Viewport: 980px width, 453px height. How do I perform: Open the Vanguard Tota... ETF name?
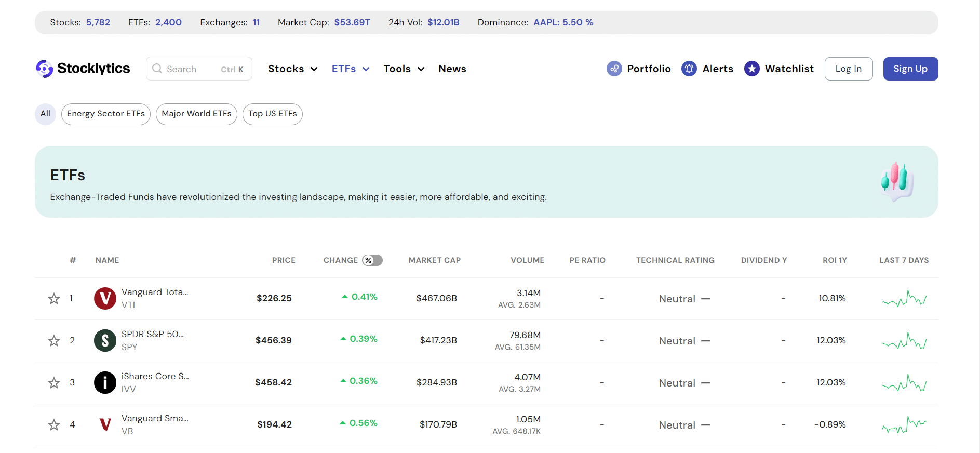click(x=155, y=292)
